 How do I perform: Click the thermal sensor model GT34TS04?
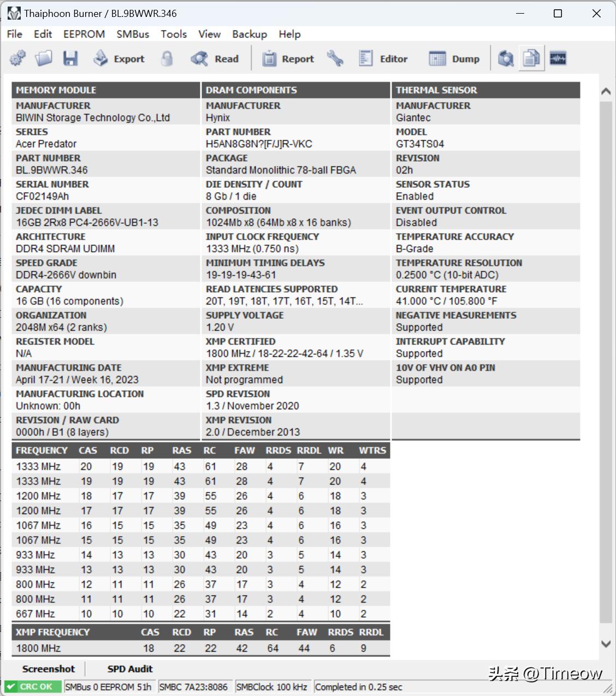[x=420, y=144]
